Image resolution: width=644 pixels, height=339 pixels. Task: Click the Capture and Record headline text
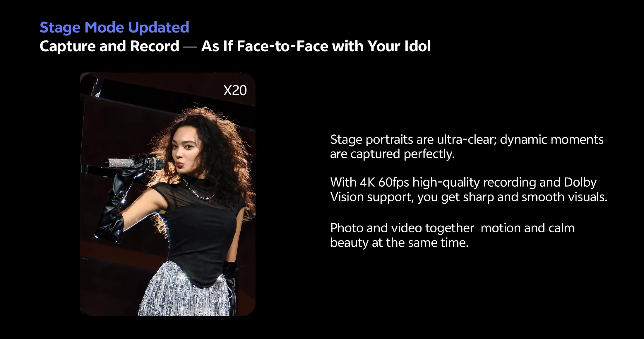(x=109, y=46)
